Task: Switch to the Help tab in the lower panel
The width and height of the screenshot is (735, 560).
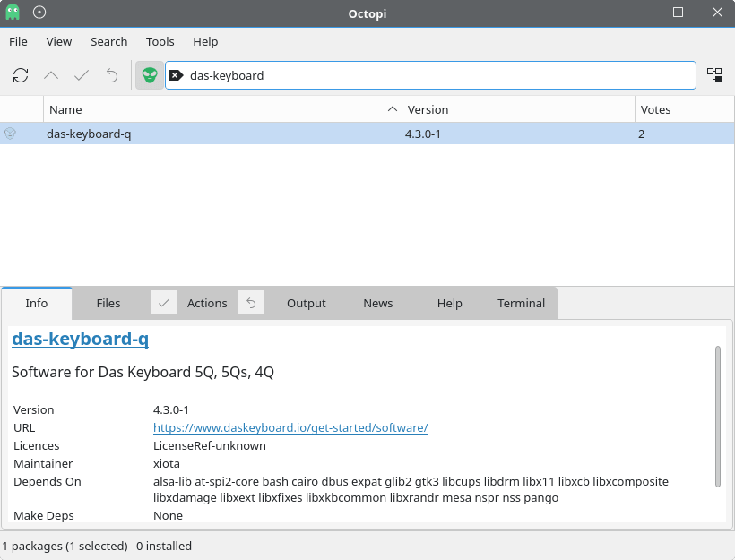Action: (450, 303)
